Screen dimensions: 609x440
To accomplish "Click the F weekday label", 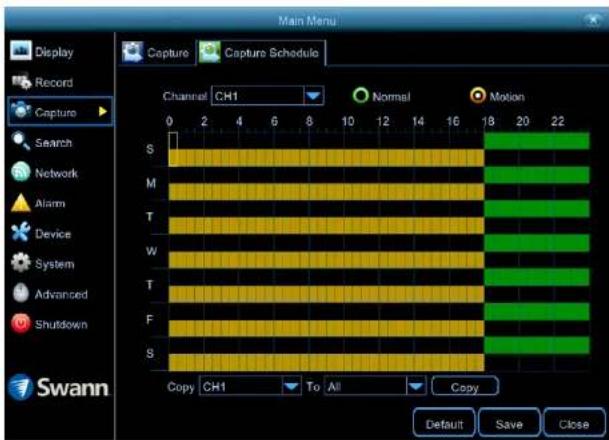I will [150, 320].
